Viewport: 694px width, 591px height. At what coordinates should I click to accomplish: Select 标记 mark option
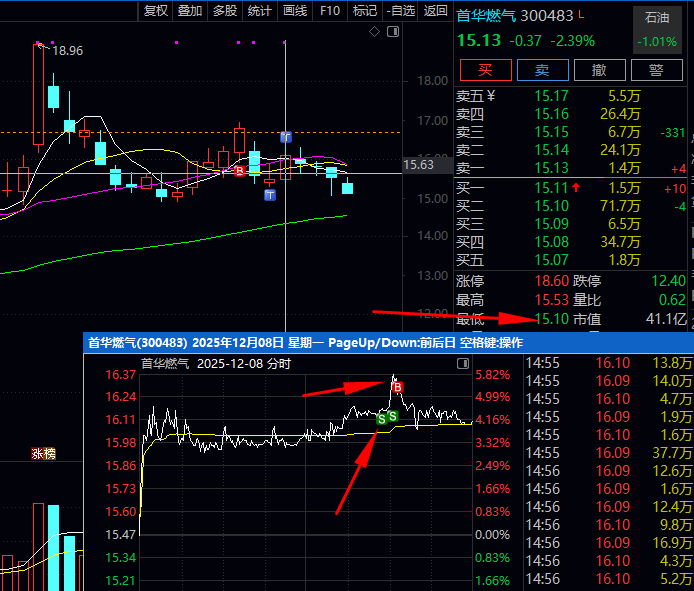365,11
